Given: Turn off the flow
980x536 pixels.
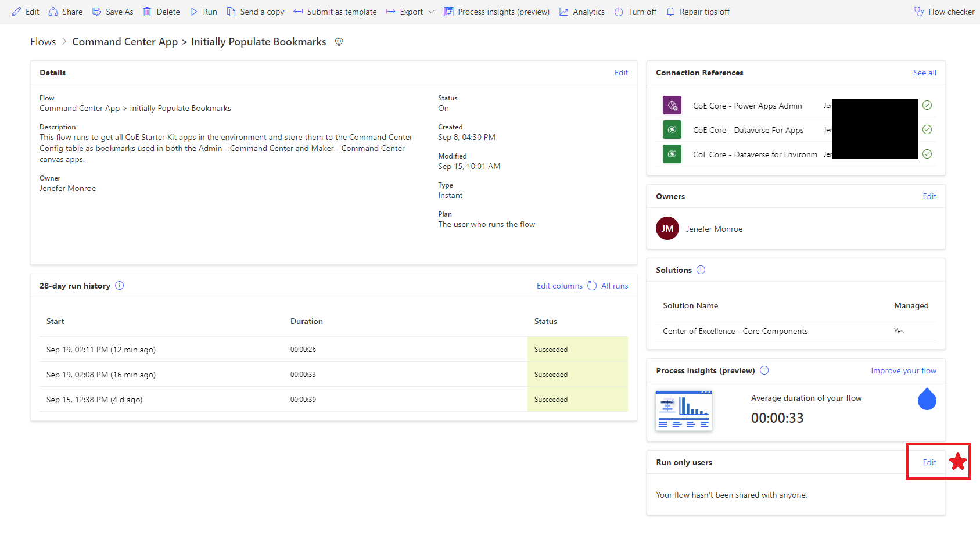Looking at the screenshot, I should click(634, 12).
